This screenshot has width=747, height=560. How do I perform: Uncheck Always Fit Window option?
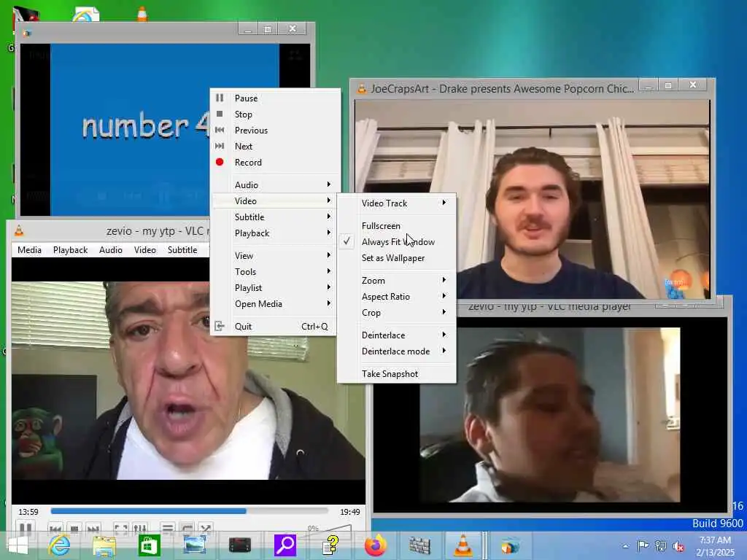396,242
